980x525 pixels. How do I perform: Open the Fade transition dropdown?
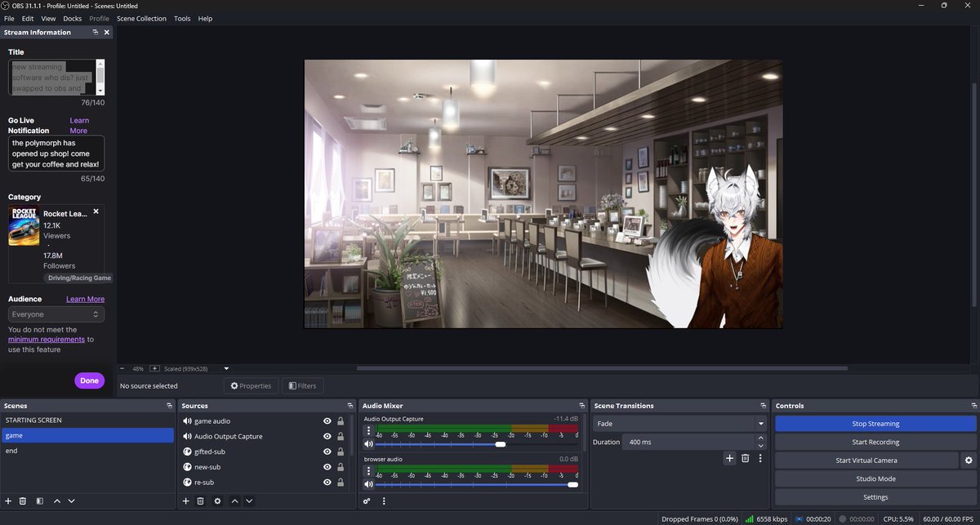coord(679,424)
